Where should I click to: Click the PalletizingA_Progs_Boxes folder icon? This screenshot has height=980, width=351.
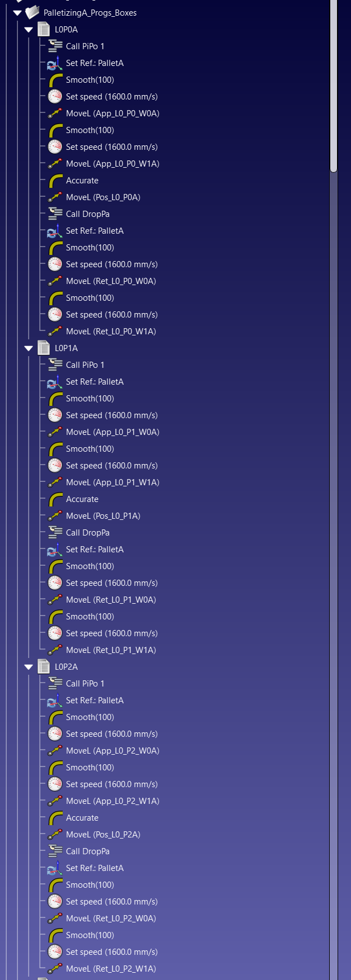coord(32,12)
